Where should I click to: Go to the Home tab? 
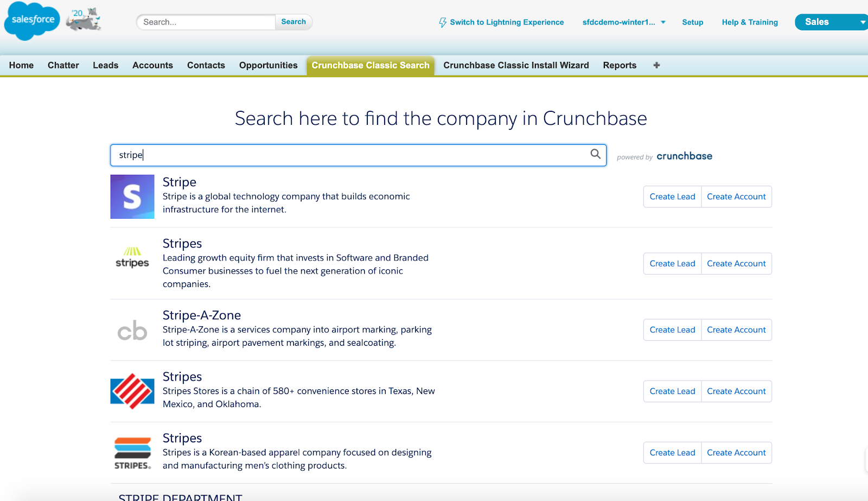(21, 65)
